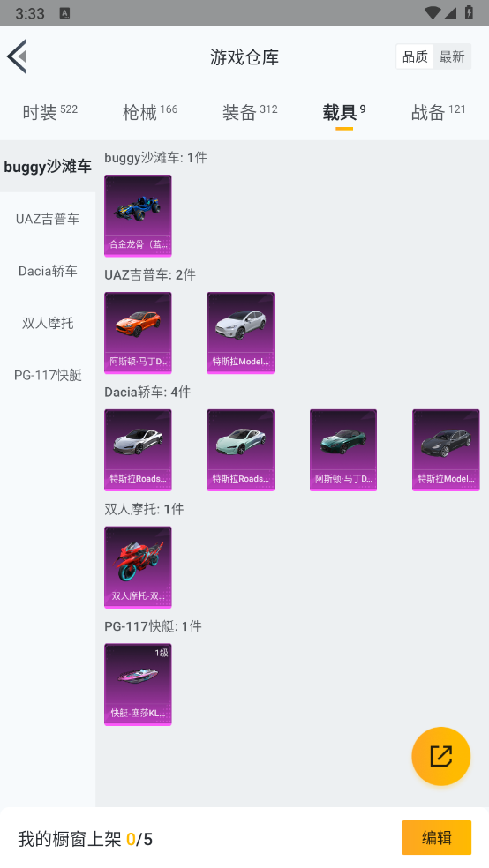Tap the orange share floating icon
The height and width of the screenshot is (868, 489).
440,756
